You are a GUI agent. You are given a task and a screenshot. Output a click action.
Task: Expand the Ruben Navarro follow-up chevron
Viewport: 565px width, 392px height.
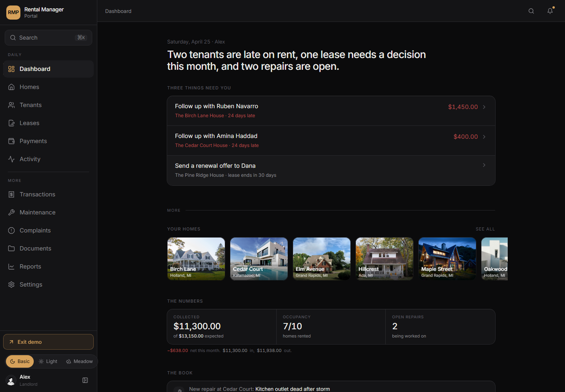tap(484, 107)
